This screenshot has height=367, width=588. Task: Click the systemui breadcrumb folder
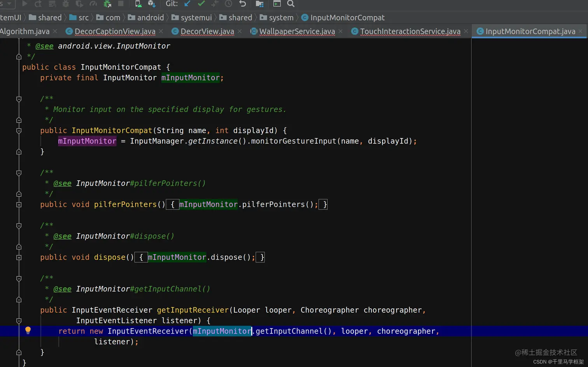point(191,17)
